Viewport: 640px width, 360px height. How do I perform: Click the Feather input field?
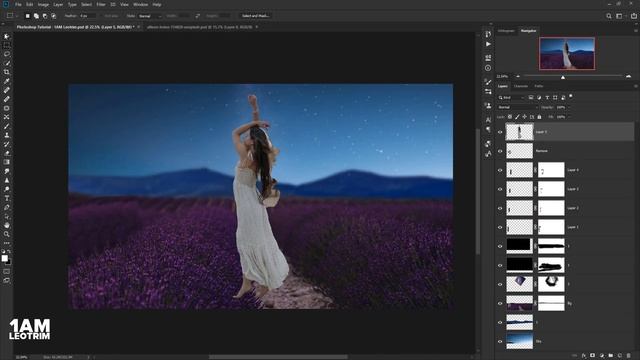87,16
